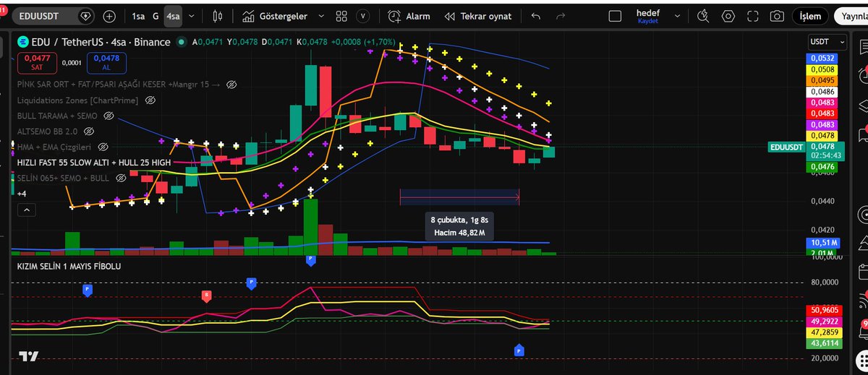Click the yellow 47,2859 value label
The image size is (868, 375).
pos(825,332)
